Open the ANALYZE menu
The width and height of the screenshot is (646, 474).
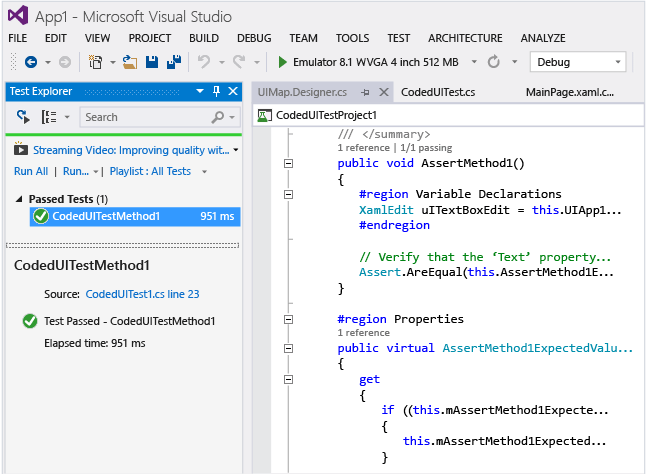[543, 38]
